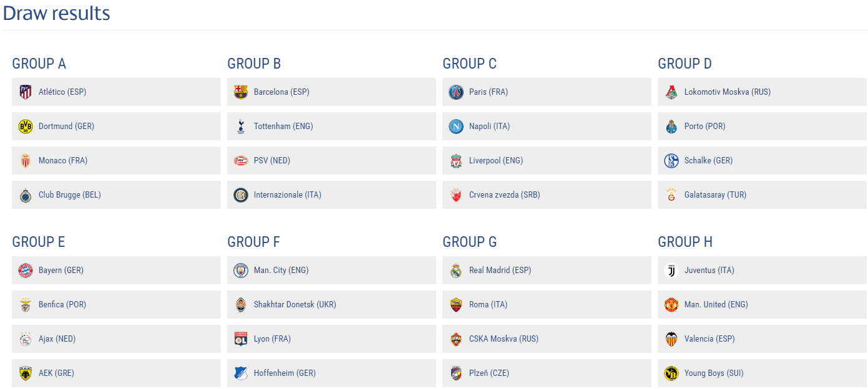Viewport: 868px width, 389px height.
Task: Click the Young Boys crest icon
Action: [x=671, y=373]
